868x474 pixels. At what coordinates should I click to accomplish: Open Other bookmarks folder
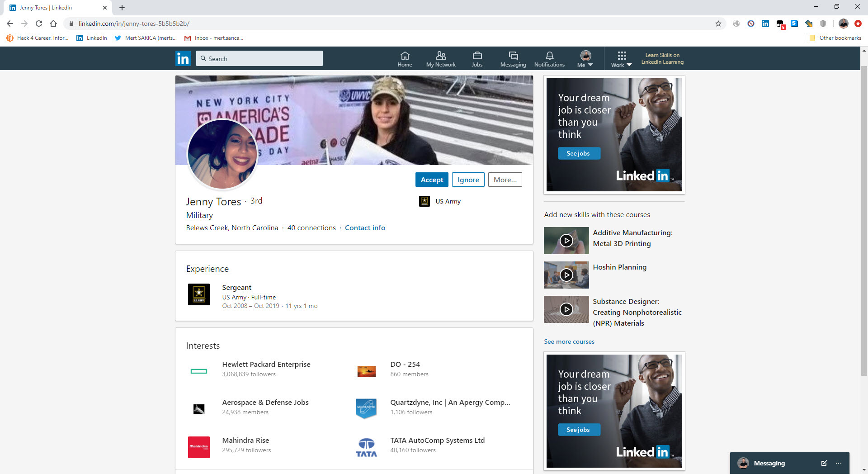835,38
